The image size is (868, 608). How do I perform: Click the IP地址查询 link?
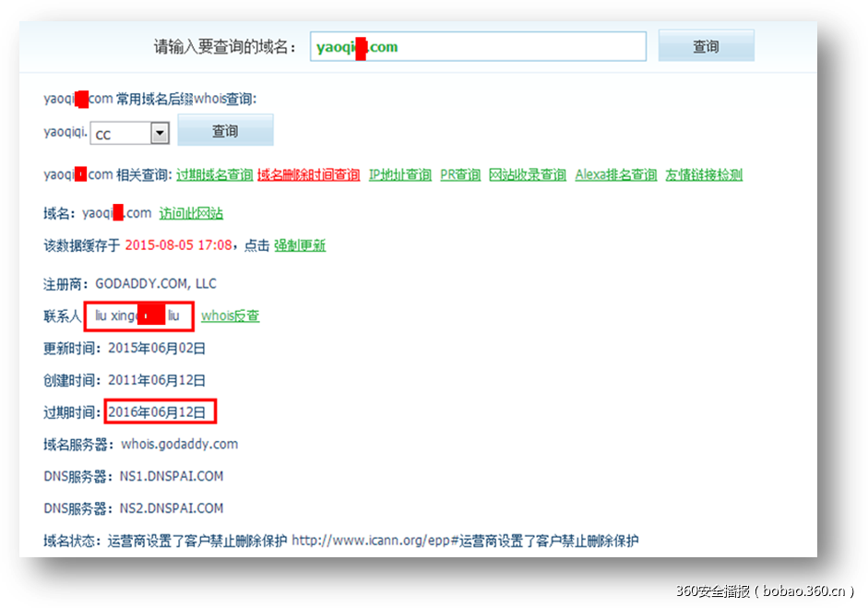(399, 173)
